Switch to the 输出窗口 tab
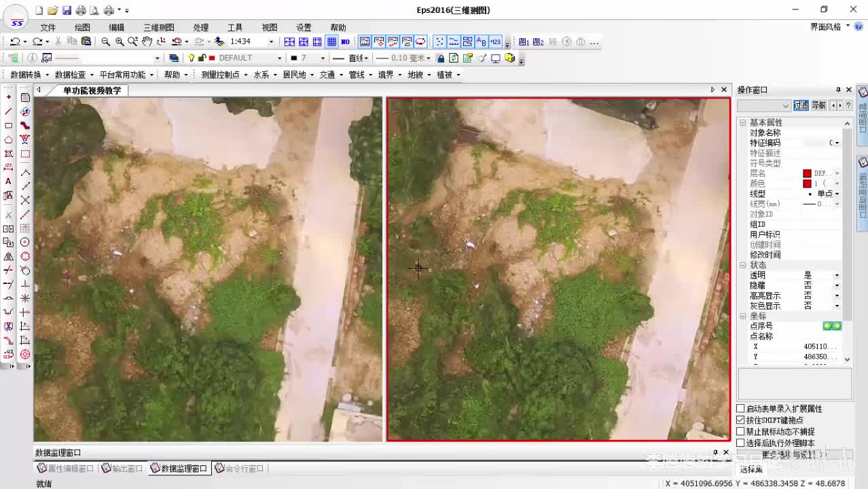The image size is (868, 489). coord(122,469)
